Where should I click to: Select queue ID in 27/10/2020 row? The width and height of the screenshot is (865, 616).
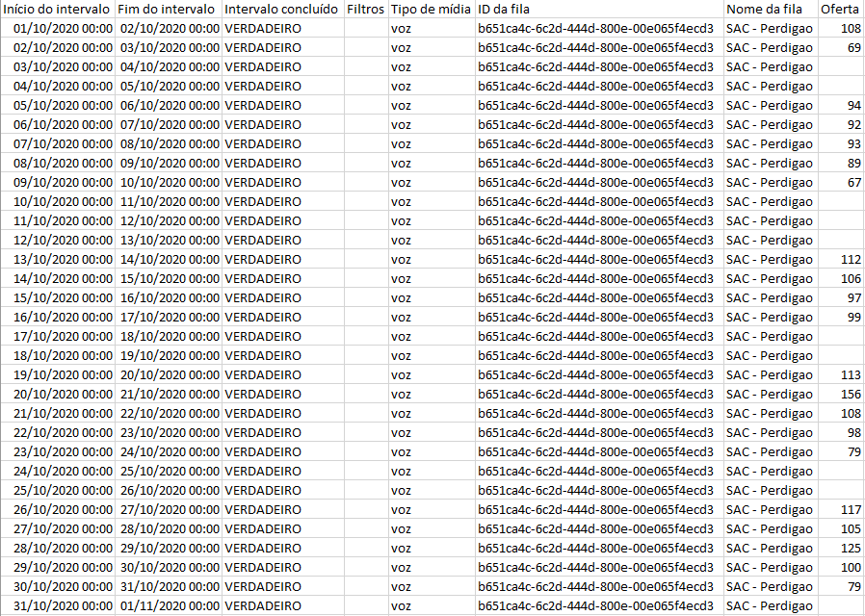pyautogui.click(x=600, y=529)
